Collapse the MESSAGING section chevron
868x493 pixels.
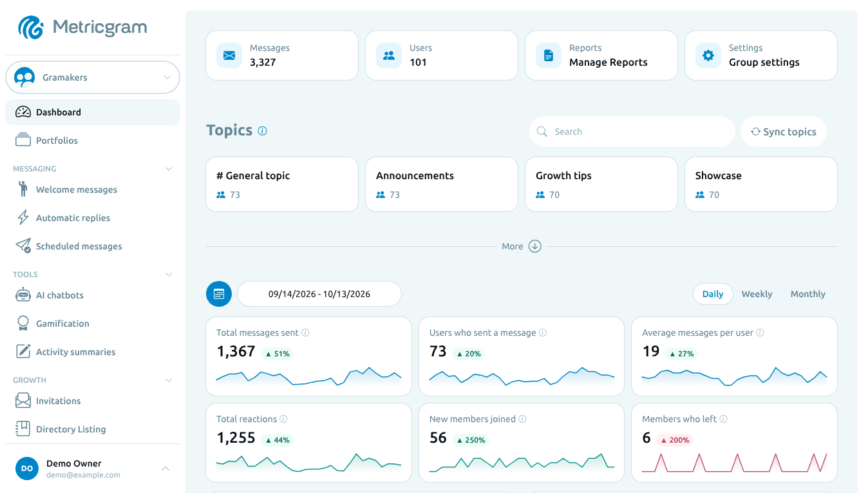[169, 169]
